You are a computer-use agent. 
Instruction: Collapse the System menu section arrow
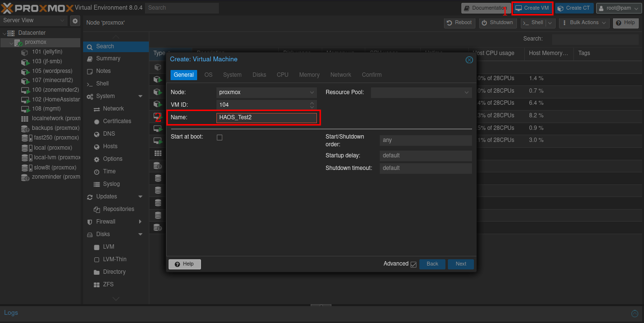point(141,96)
